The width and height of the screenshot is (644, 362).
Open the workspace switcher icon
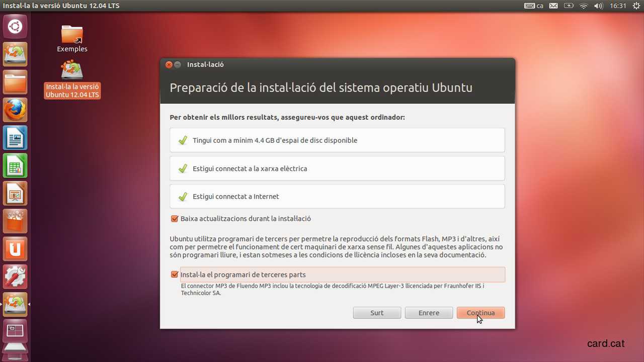point(15,332)
